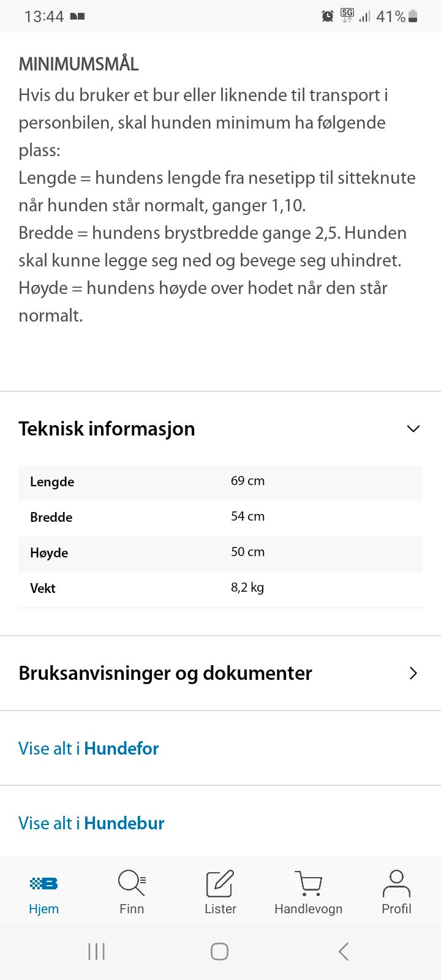Switch to Lister tab label
This screenshot has width=441, height=980.
tap(220, 909)
